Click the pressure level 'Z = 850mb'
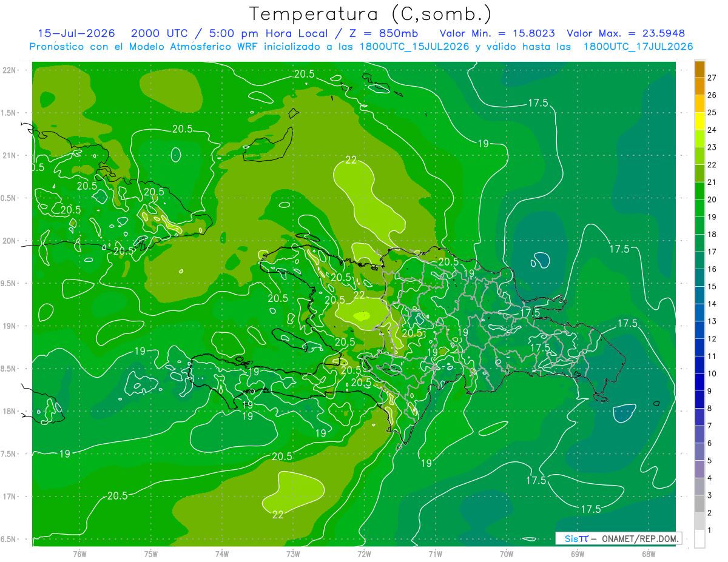 [x=383, y=34]
